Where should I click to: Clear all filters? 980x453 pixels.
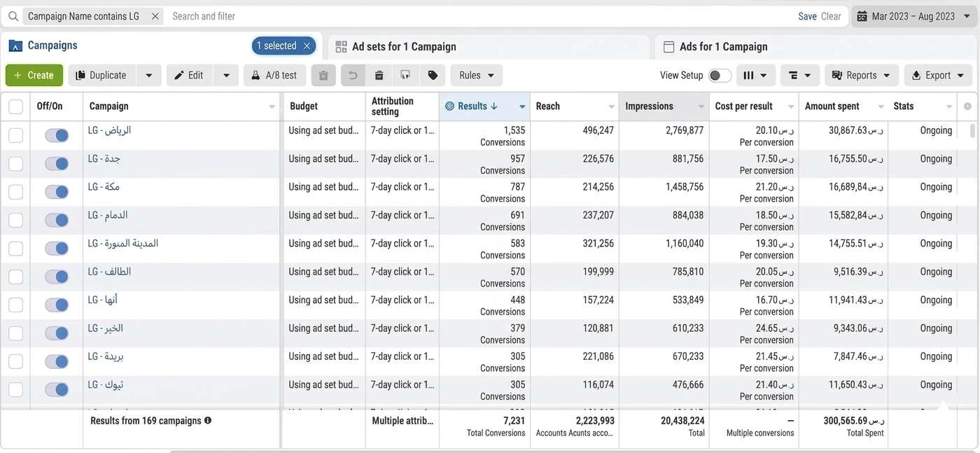(x=831, y=16)
